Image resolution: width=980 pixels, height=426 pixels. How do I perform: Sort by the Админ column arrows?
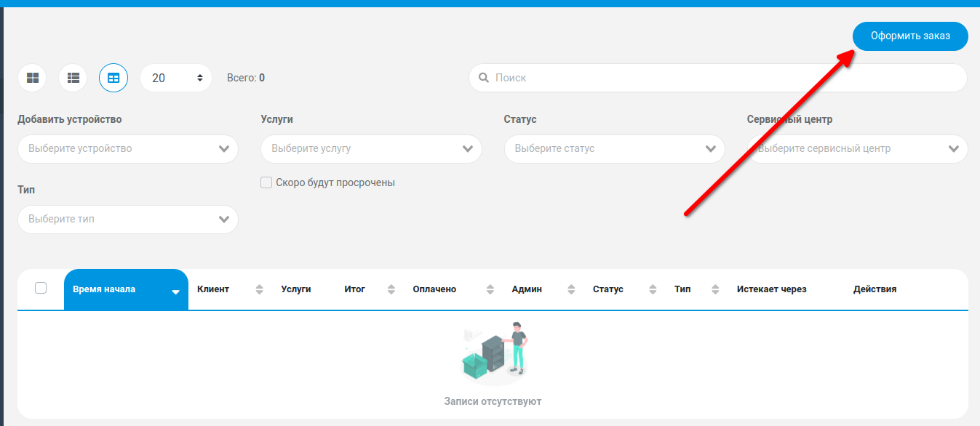click(571, 289)
